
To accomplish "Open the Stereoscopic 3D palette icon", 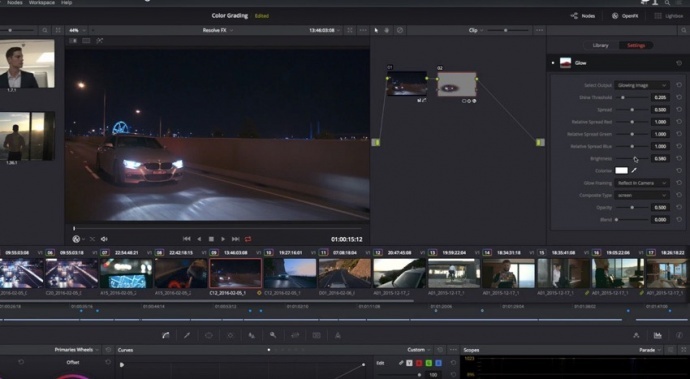I will [x=316, y=335].
